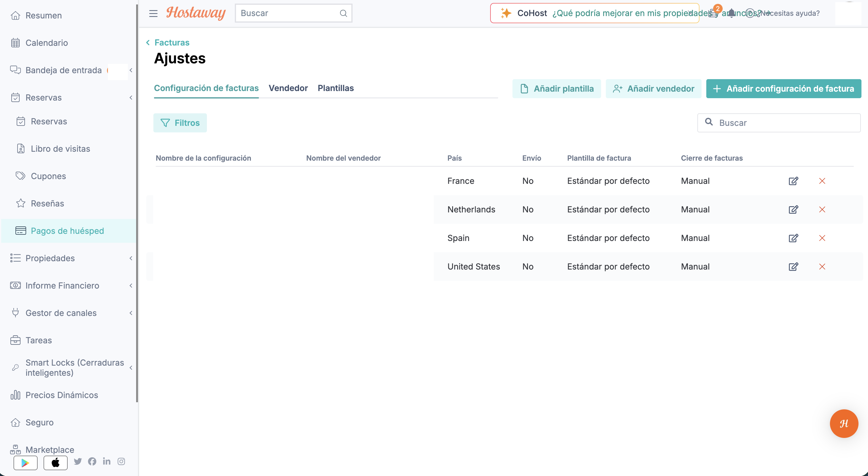
Task: Focus the table Buscar search field
Action: pos(779,123)
